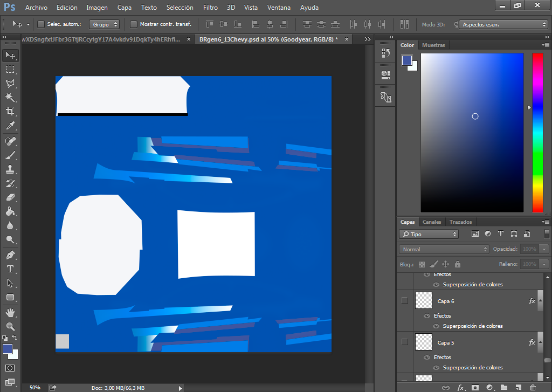Open the Grupo auto-select dropdown
Viewport: 552px width, 392px height.
104,24
